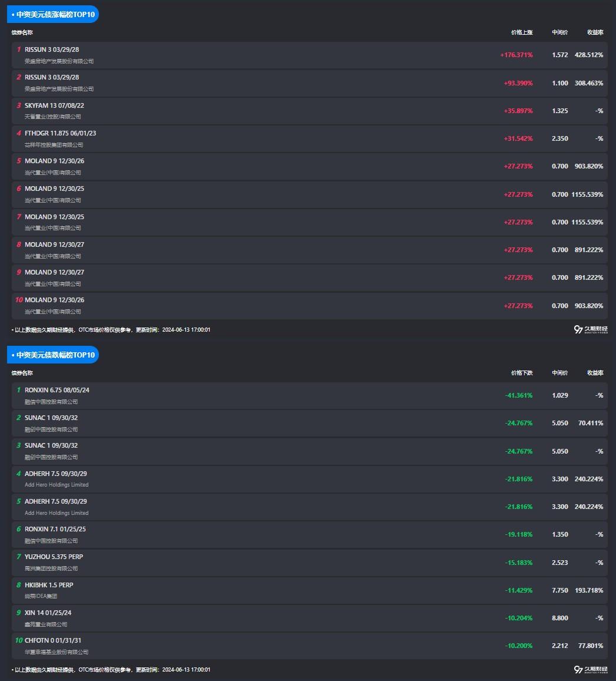
Task: Click Add Hero Holdings Limited under rank 4
Action: [57, 485]
